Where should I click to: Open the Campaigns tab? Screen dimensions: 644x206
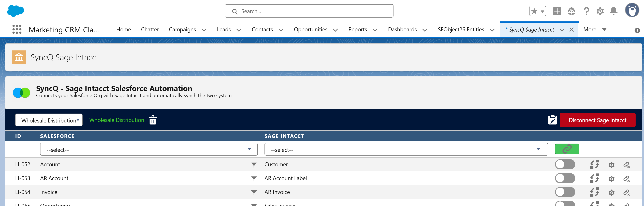pos(182,30)
